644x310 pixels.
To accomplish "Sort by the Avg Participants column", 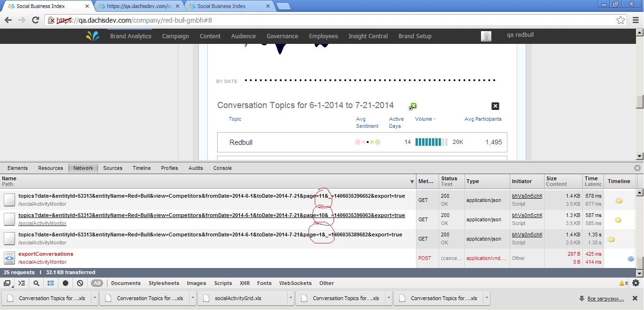I will pyautogui.click(x=483, y=119).
